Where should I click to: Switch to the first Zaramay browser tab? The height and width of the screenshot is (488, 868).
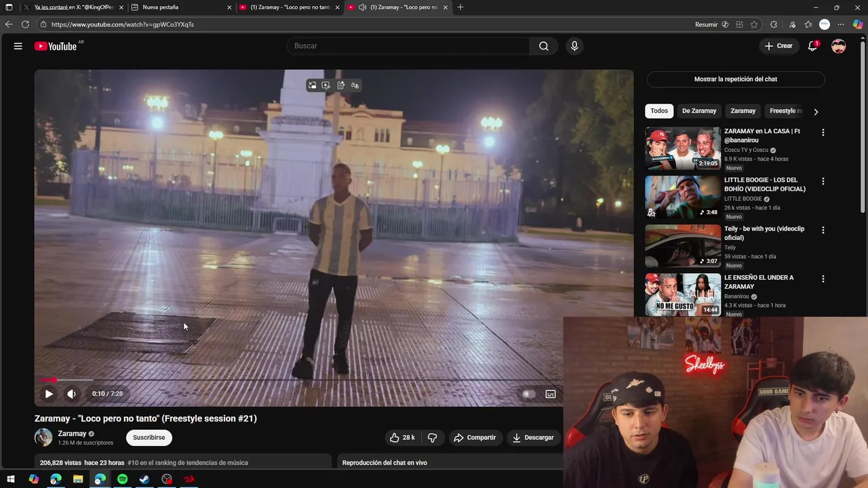pyautogui.click(x=289, y=7)
